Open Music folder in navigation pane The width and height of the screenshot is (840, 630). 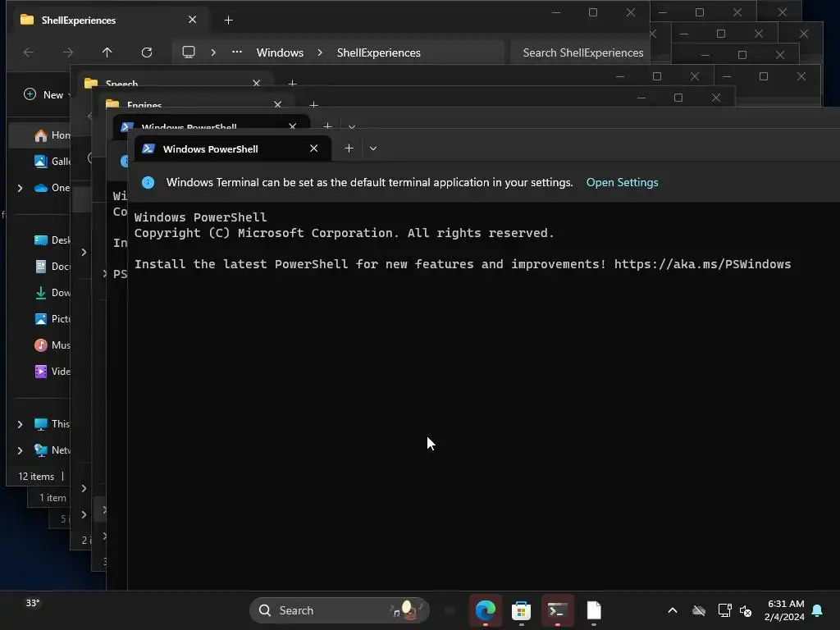coord(52,345)
